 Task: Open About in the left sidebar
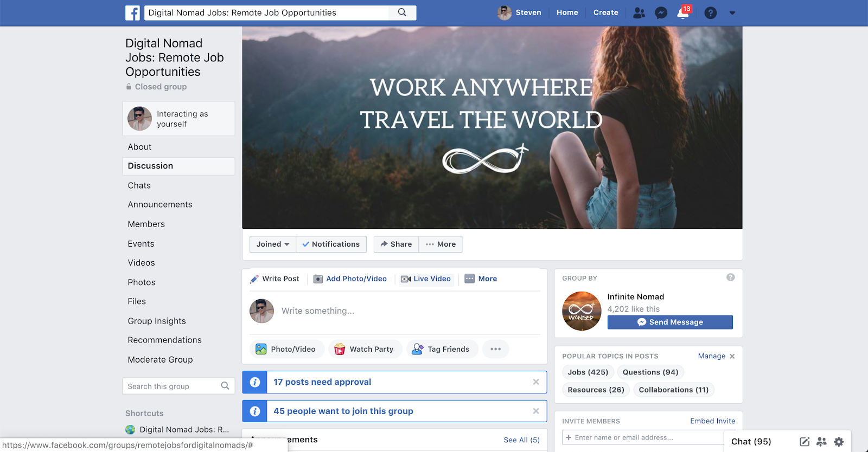(x=139, y=147)
